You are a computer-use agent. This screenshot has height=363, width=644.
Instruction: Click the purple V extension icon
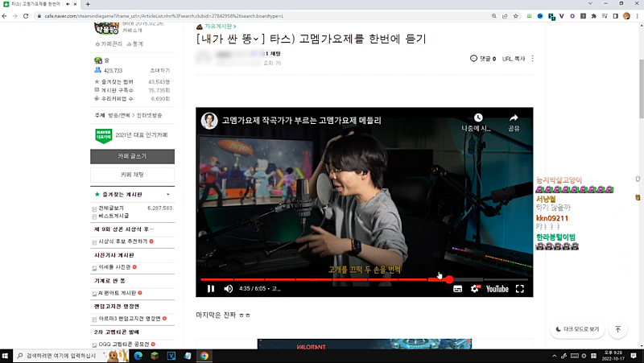coord(561,16)
